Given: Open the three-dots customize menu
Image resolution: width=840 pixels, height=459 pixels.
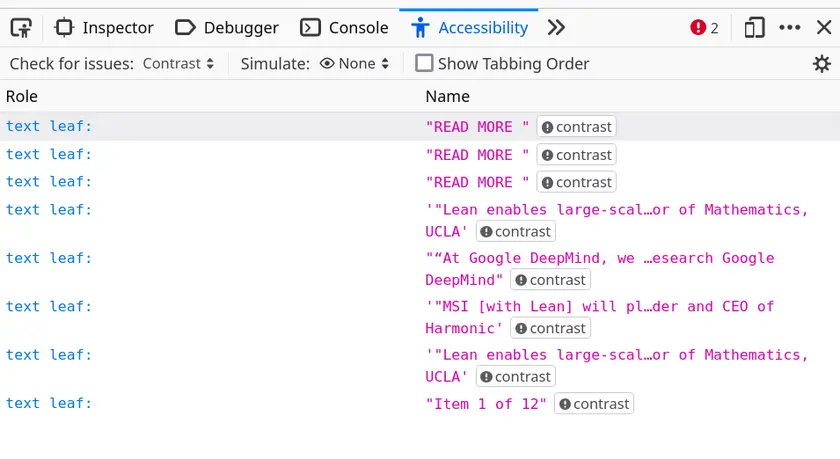Looking at the screenshot, I should (790, 27).
